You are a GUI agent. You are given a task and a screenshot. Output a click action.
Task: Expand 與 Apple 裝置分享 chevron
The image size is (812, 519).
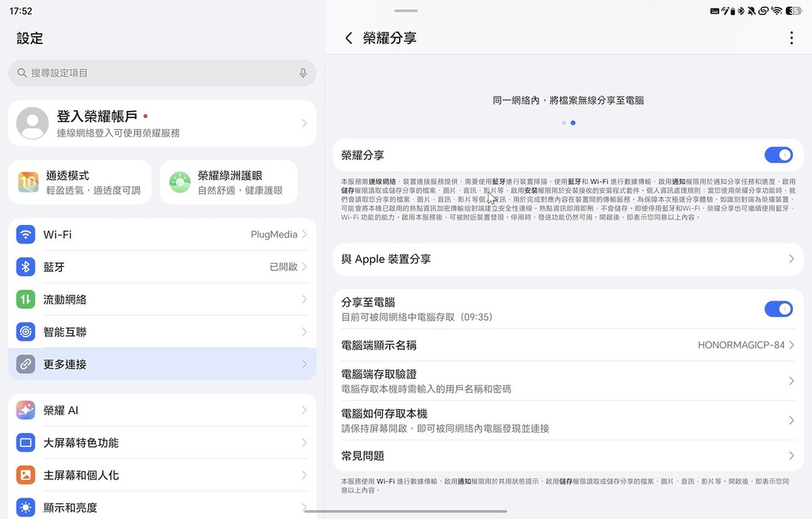791,259
